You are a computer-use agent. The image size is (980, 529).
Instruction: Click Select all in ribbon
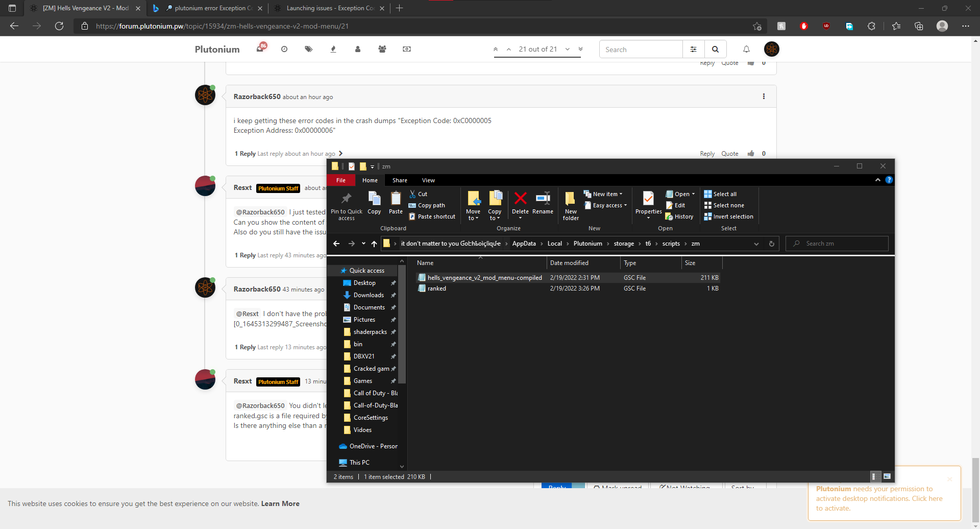click(720, 194)
